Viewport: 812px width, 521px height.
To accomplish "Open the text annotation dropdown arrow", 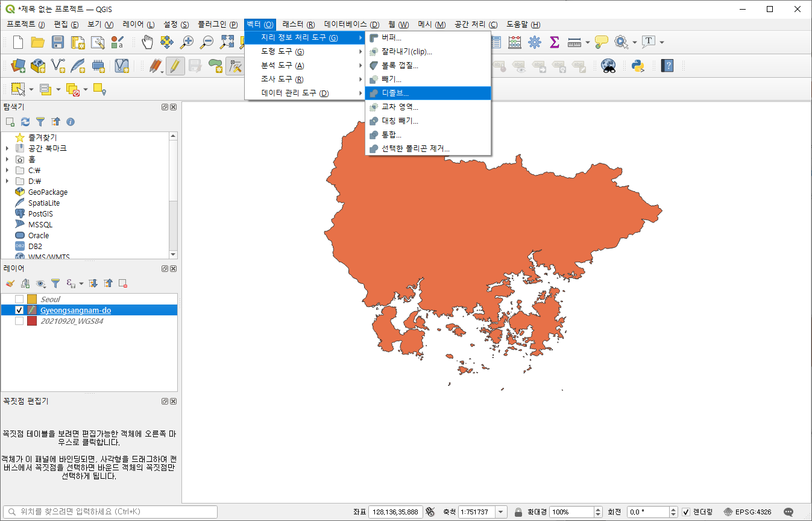I will pyautogui.click(x=662, y=42).
